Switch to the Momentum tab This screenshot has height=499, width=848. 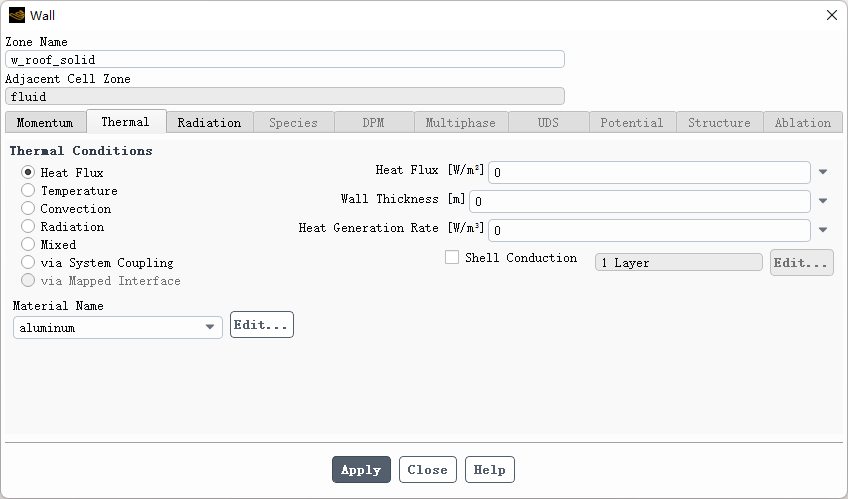(x=45, y=123)
